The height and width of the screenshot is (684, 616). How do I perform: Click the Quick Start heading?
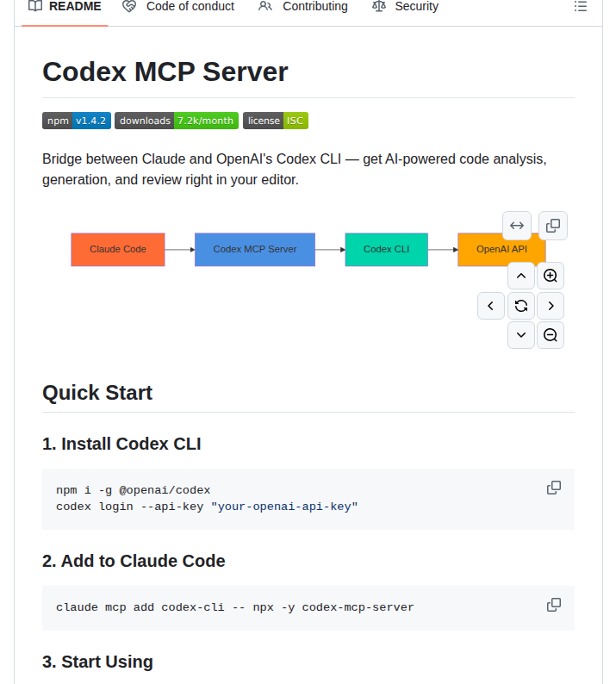coord(97,393)
